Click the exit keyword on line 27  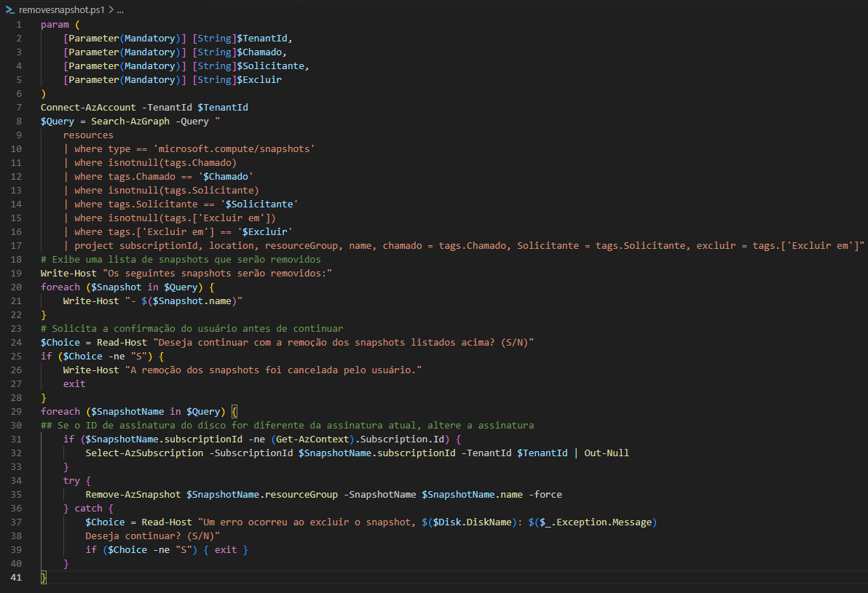(74, 383)
